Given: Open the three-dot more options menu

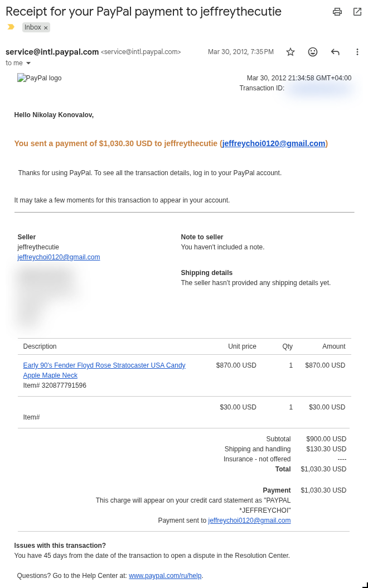Looking at the screenshot, I should coord(357,52).
